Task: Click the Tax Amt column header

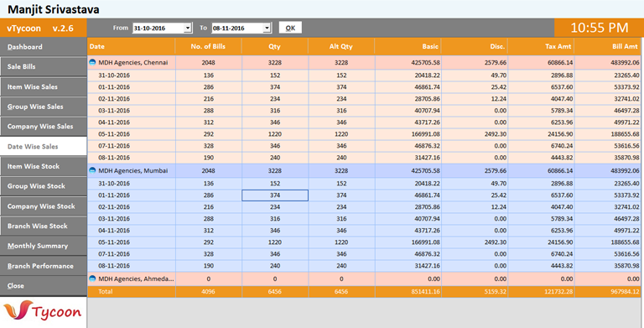Action: (541, 47)
